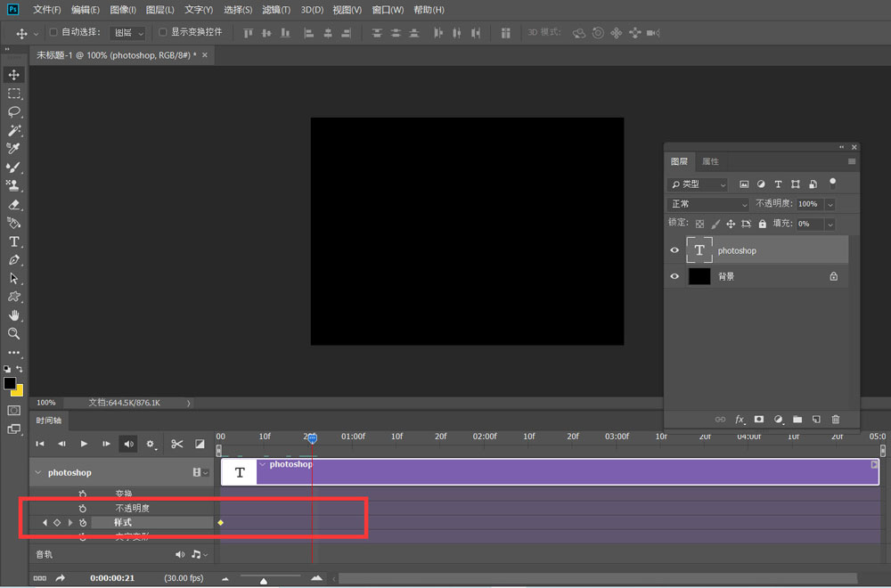The image size is (891, 588).
Task: Open the 滤镜(T) menu
Action: coord(276,10)
